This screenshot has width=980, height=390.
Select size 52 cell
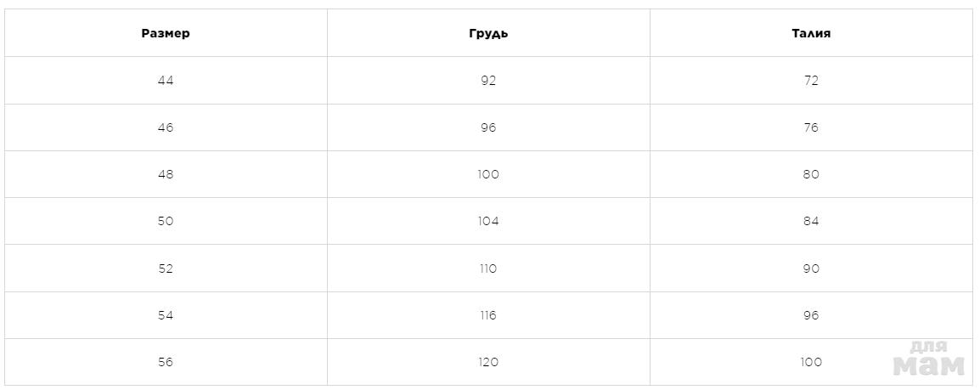pos(166,268)
